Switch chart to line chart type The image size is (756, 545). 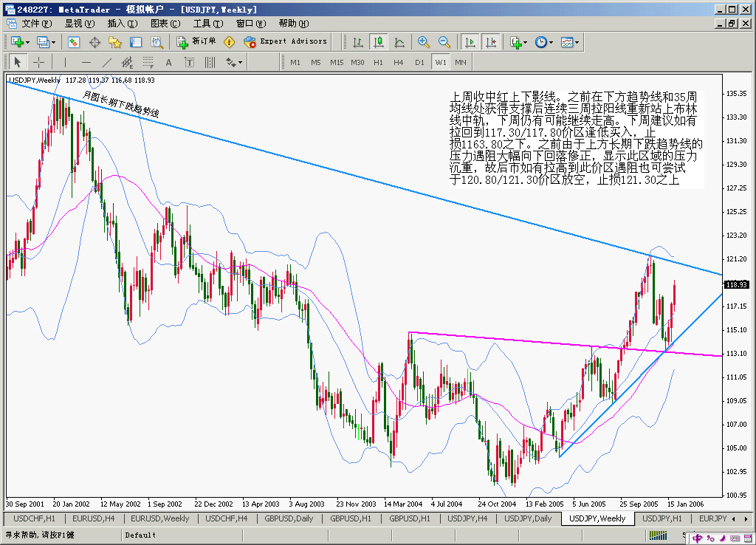click(399, 42)
